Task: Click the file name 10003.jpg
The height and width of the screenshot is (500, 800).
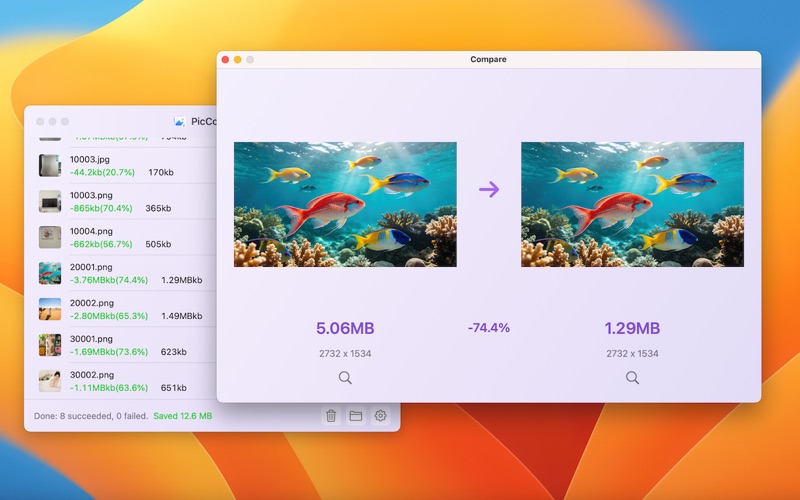Action: point(90,159)
